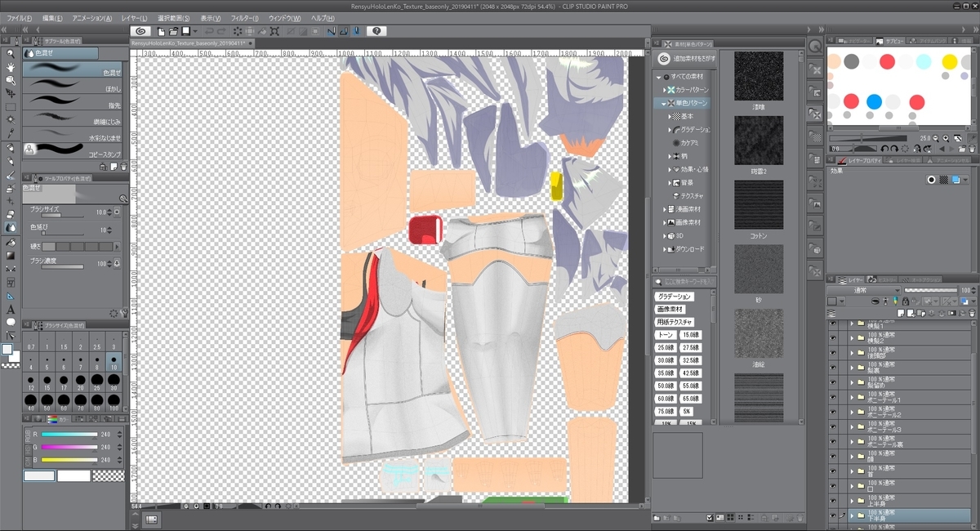
Task: Click the Redo arrow in command bar
Action: (x=220, y=30)
